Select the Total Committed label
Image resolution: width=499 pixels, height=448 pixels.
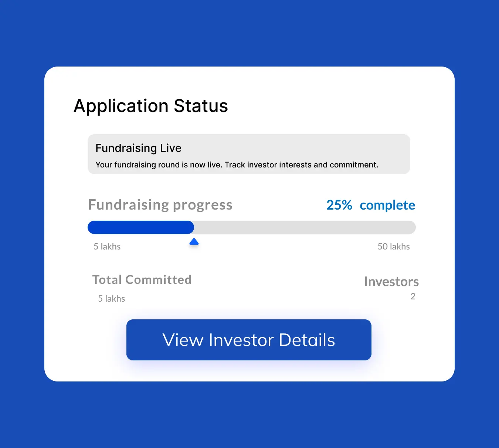pyautogui.click(x=142, y=280)
